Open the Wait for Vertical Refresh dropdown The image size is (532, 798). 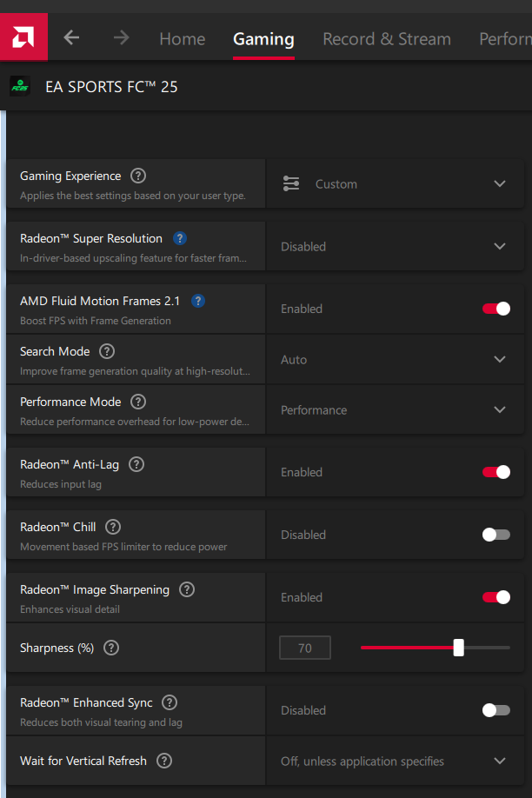[396, 761]
